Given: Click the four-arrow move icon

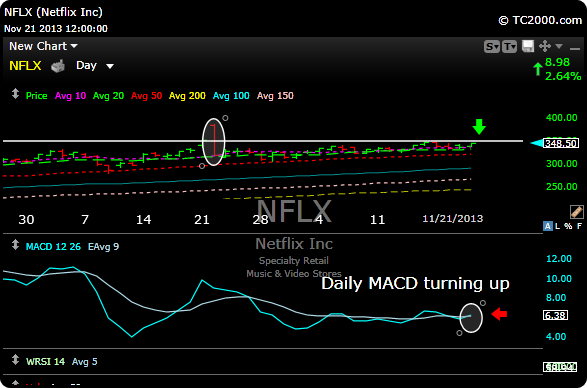Looking at the screenshot, I should (x=545, y=46).
